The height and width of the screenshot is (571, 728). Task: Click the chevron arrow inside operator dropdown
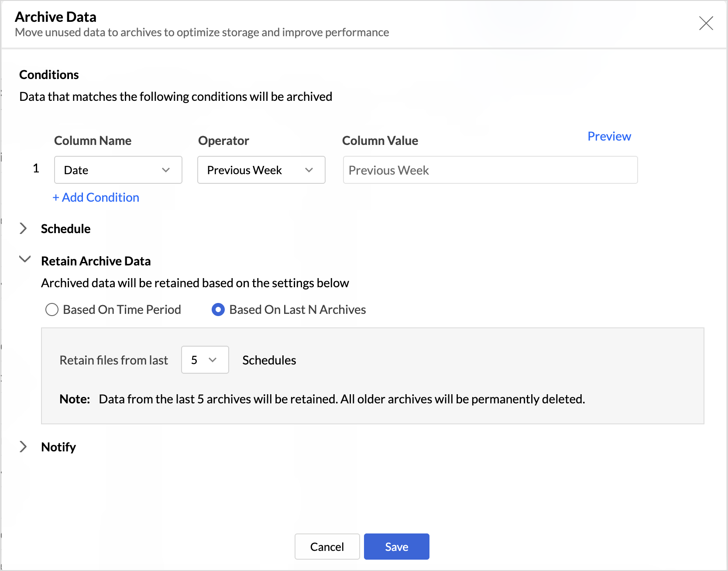(x=309, y=170)
